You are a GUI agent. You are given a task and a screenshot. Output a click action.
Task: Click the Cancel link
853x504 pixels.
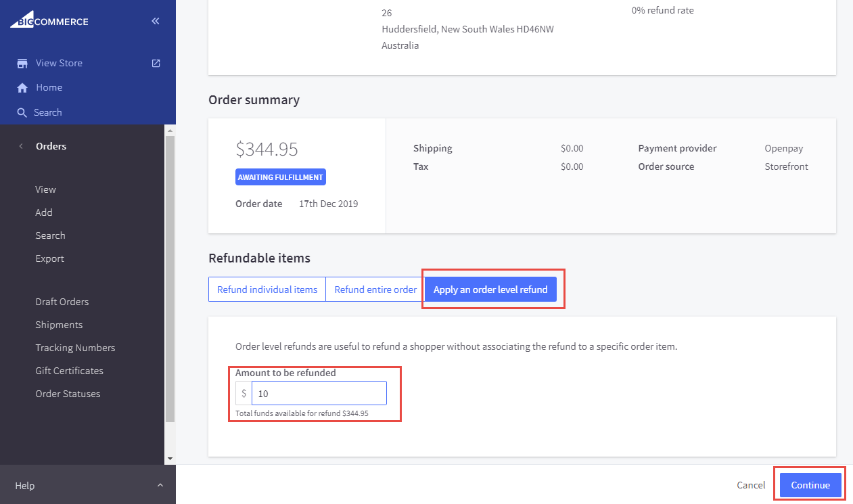(x=751, y=485)
